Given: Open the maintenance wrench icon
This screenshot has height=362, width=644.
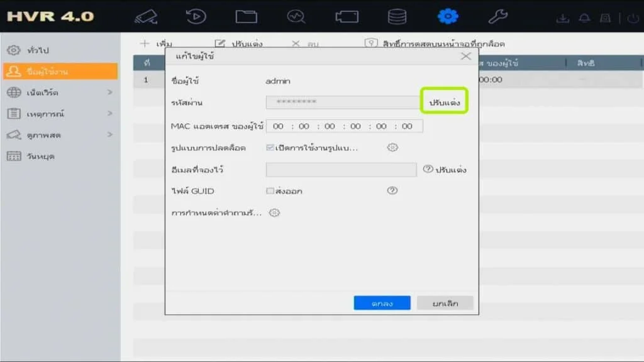Looking at the screenshot, I should coord(497,16).
